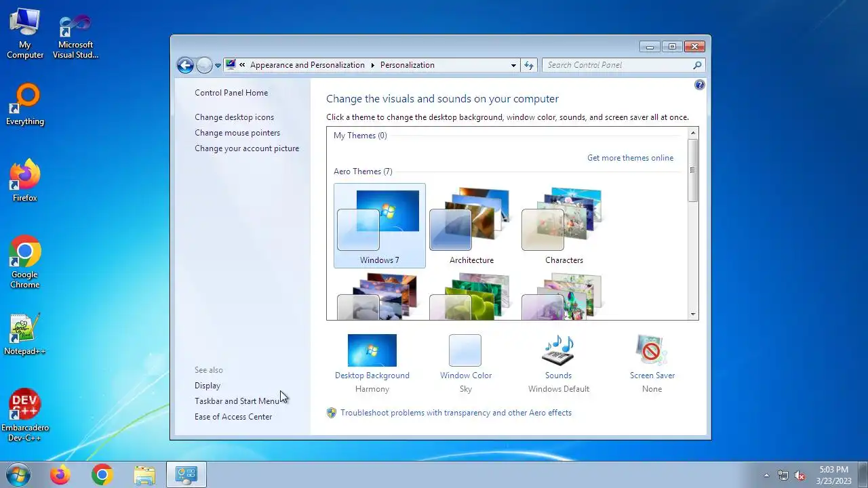Select the green Nature theme thumbnail below Architecture
This screenshot has width=868, height=488.
[472, 296]
